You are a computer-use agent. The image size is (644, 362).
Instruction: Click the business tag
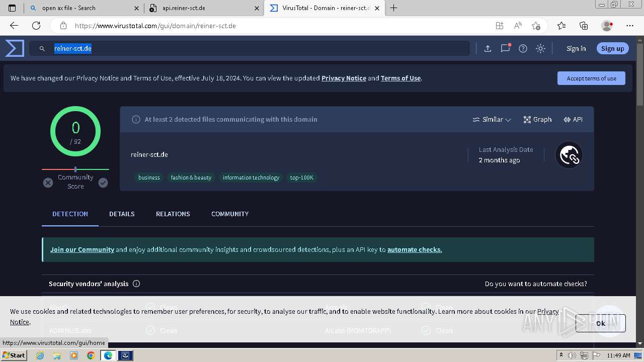pos(149,177)
